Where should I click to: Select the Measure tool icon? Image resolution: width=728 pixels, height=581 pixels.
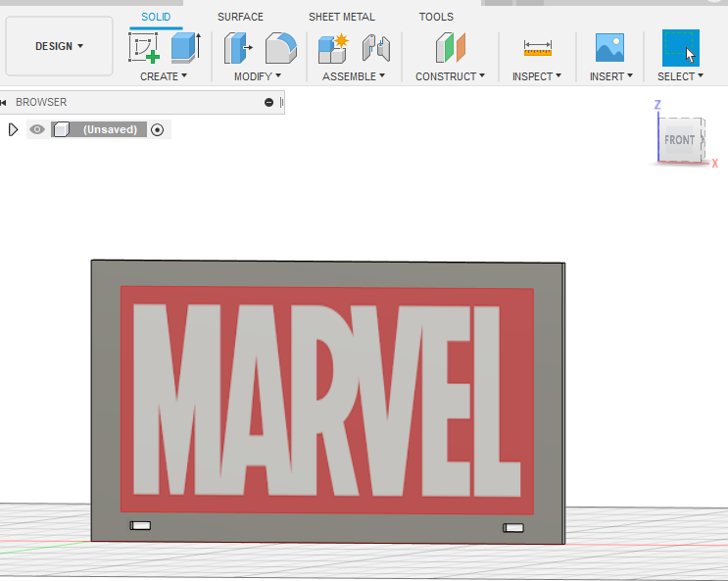pos(538,48)
